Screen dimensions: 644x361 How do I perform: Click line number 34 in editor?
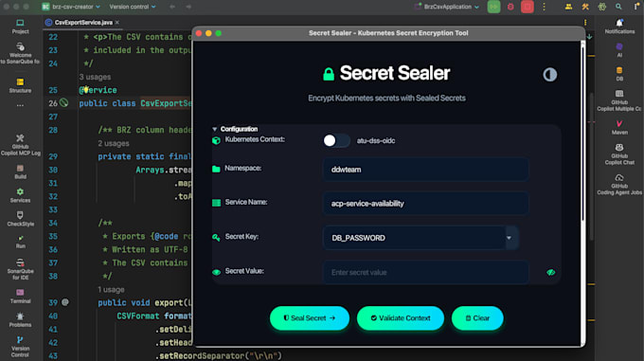tap(53, 223)
